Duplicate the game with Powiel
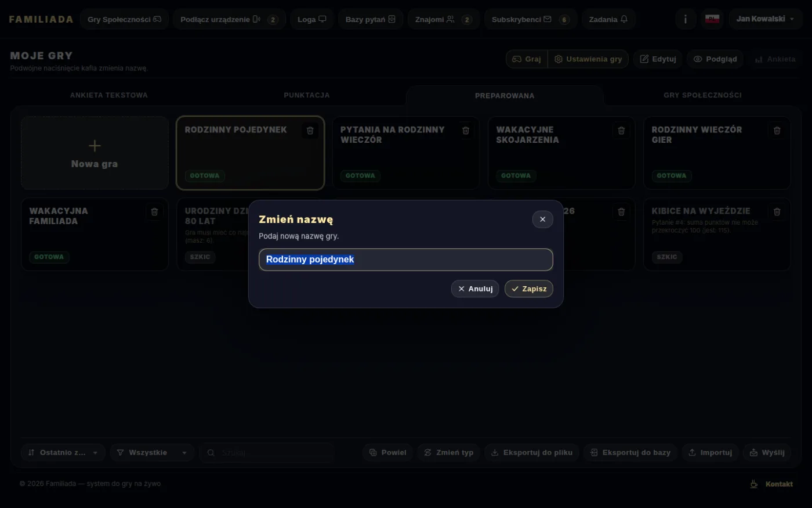812x508 pixels. (388, 453)
